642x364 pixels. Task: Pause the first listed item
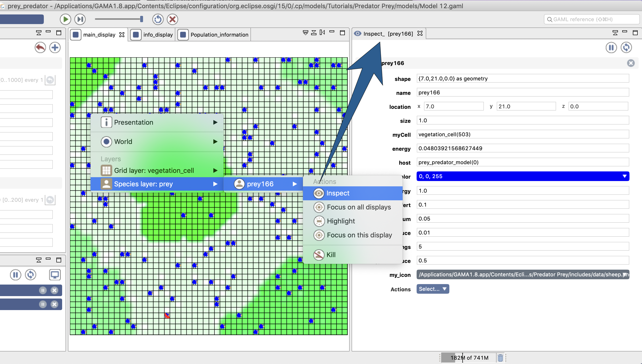[43, 290]
